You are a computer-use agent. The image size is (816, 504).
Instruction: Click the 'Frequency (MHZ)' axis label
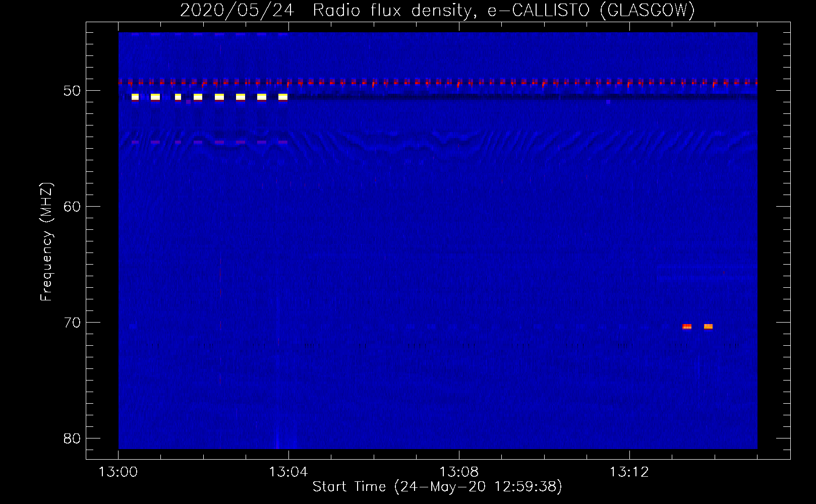(x=46, y=241)
